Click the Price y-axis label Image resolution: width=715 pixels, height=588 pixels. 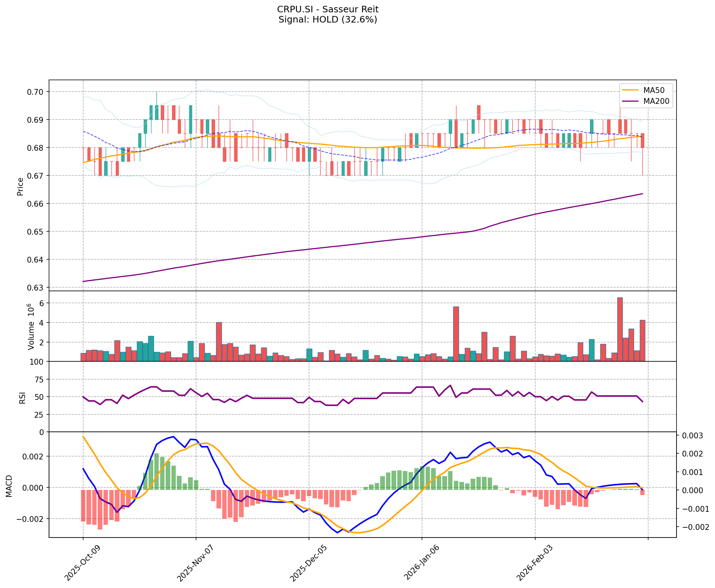click(20, 186)
